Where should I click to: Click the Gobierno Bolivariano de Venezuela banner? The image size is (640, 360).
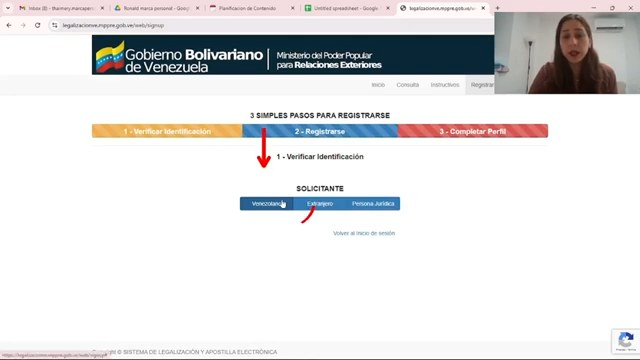pyautogui.click(x=293, y=55)
